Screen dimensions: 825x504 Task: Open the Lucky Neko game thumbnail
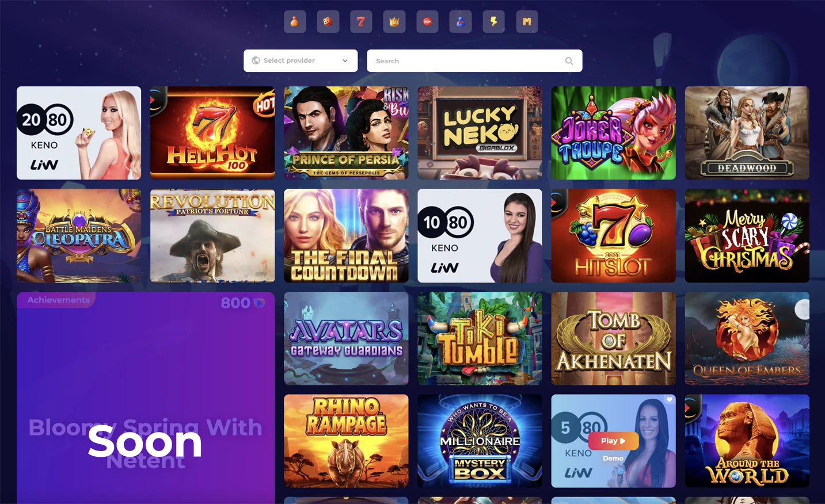coord(480,133)
